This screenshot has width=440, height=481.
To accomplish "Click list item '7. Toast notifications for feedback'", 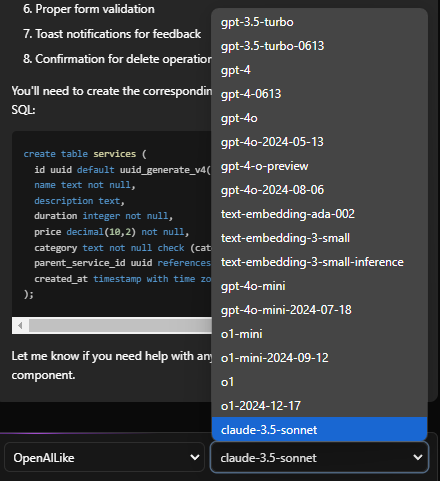I will tap(112, 34).
